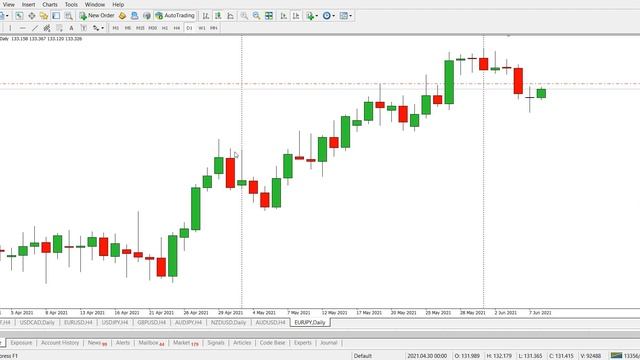
Task: Select the D1 daily timeframe
Action: (x=189, y=28)
